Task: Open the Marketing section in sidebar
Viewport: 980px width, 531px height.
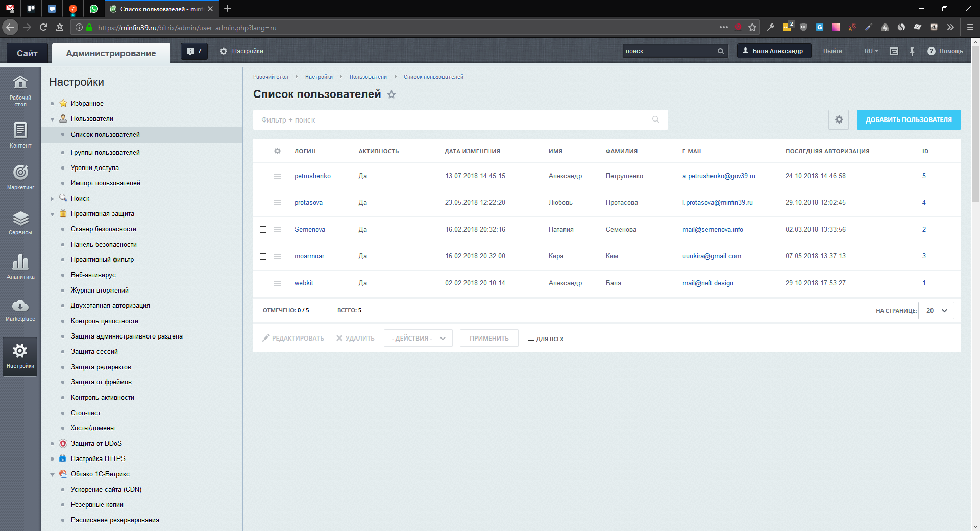Action: [20, 177]
